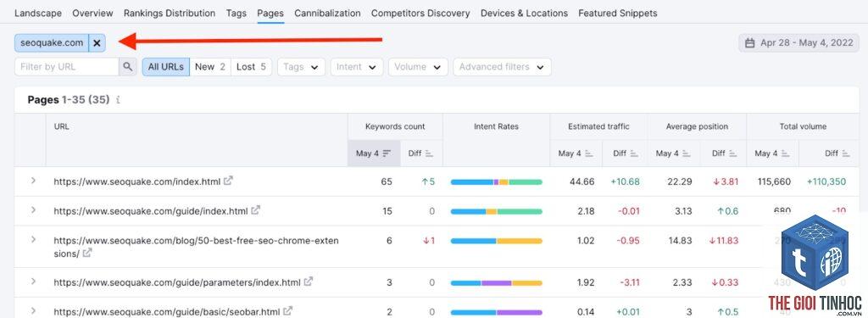Sort by Estimated traffic Diff column
868x318 pixels.
point(625,153)
